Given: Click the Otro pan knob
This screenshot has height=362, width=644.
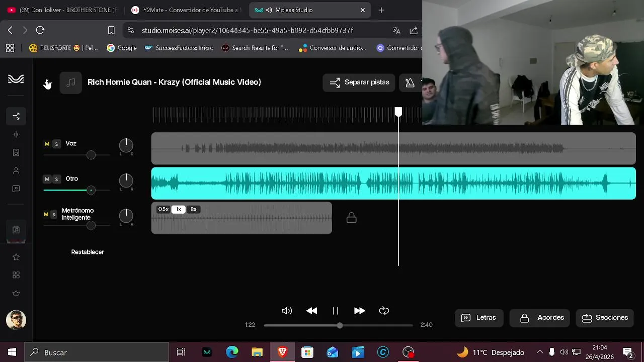Looking at the screenshot, I should click(126, 180).
